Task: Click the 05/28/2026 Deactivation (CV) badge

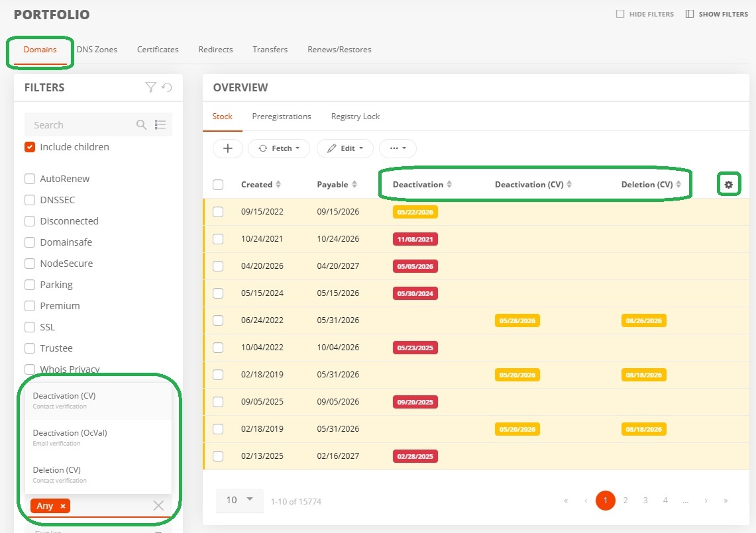Action: (x=517, y=320)
